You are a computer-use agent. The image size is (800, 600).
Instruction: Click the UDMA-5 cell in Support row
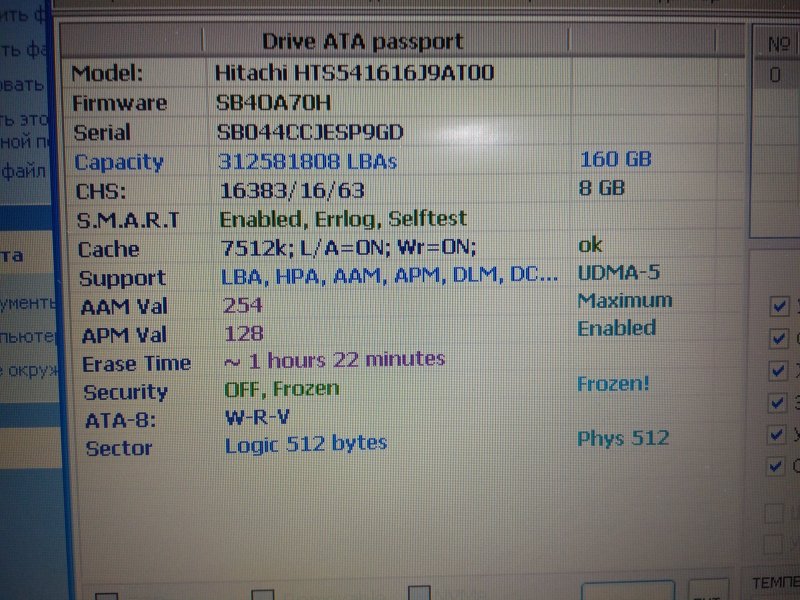(x=618, y=272)
